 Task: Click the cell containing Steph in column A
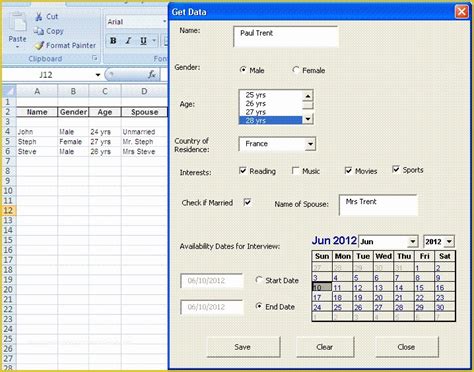37,142
